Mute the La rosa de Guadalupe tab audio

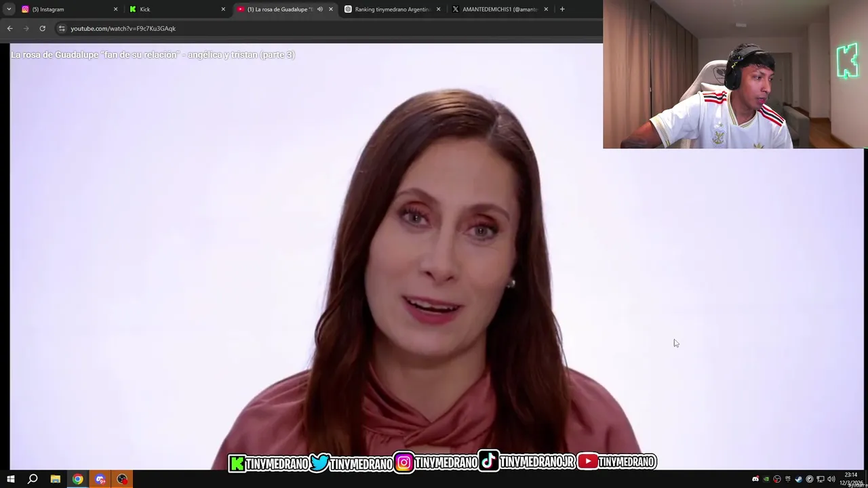(x=320, y=9)
